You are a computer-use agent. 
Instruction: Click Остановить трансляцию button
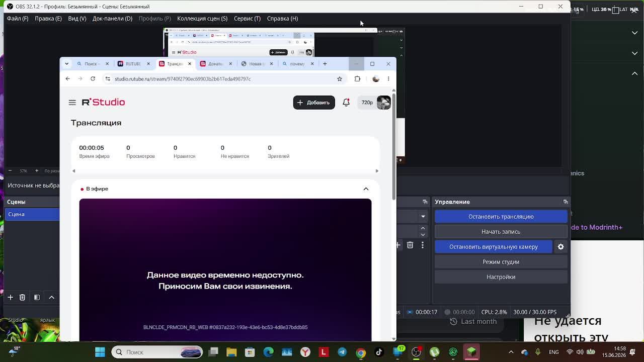point(501,217)
